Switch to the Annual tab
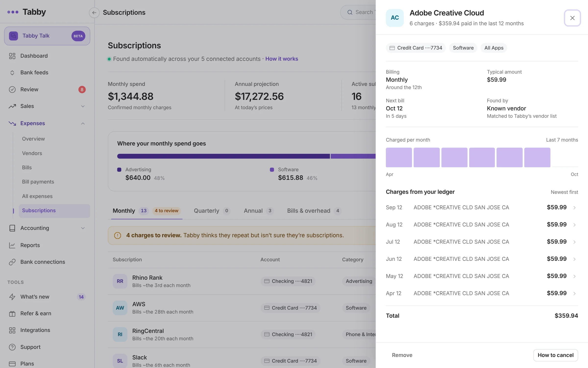The height and width of the screenshot is (368, 588). (258, 211)
